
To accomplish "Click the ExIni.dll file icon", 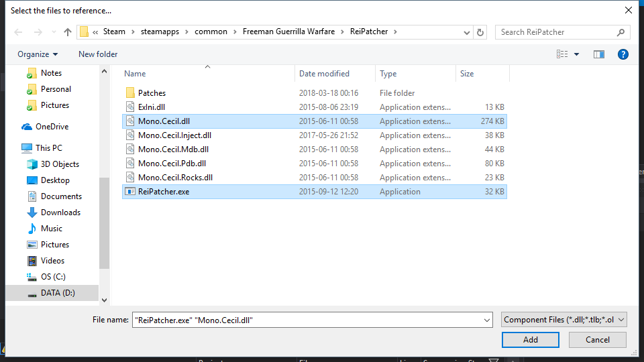I will [130, 107].
